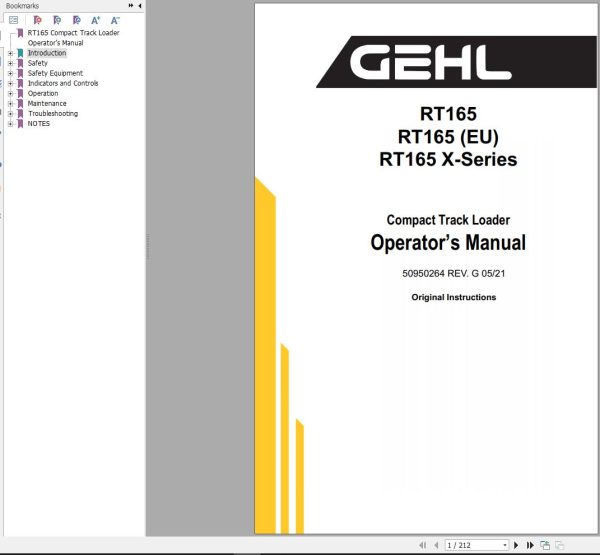Decrease bookmark text size with A- icon
600x555 pixels.
[115, 20]
